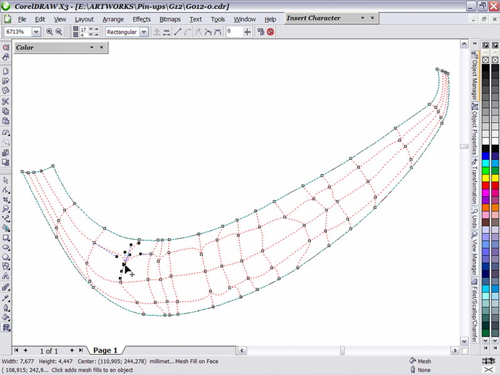The height and width of the screenshot is (375, 500).
Task: Click the red clear mesh icon
Action: coord(270,32)
